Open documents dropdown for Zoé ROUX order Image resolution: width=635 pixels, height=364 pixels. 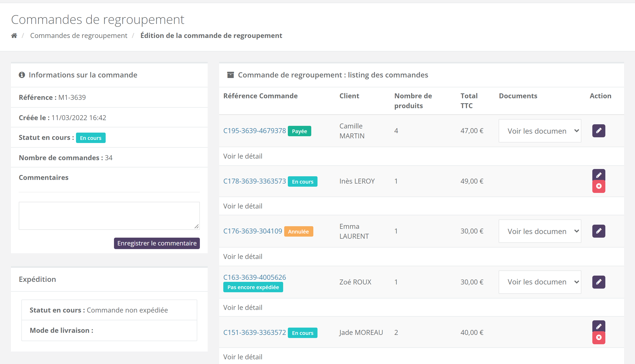click(x=540, y=282)
